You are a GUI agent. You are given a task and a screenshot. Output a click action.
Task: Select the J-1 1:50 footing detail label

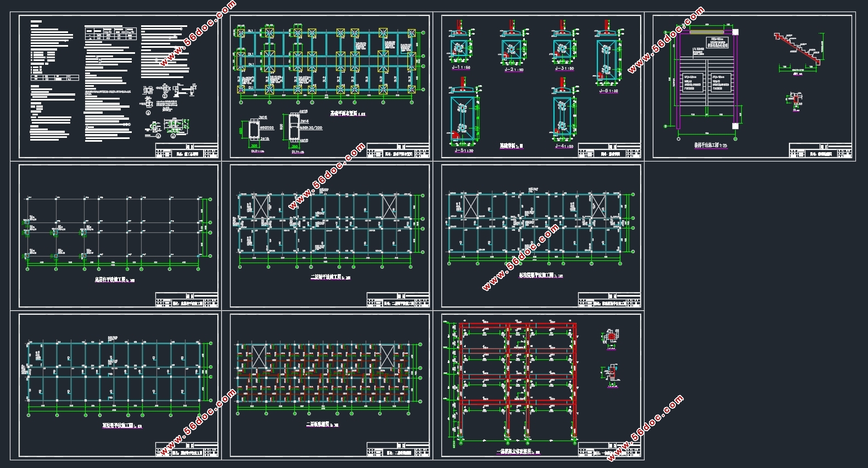461,68
